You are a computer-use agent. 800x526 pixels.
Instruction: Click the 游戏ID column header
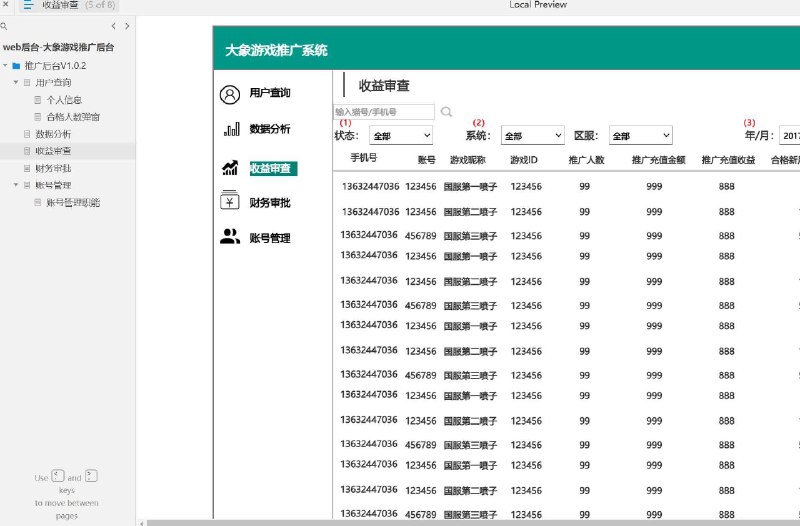click(524, 160)
